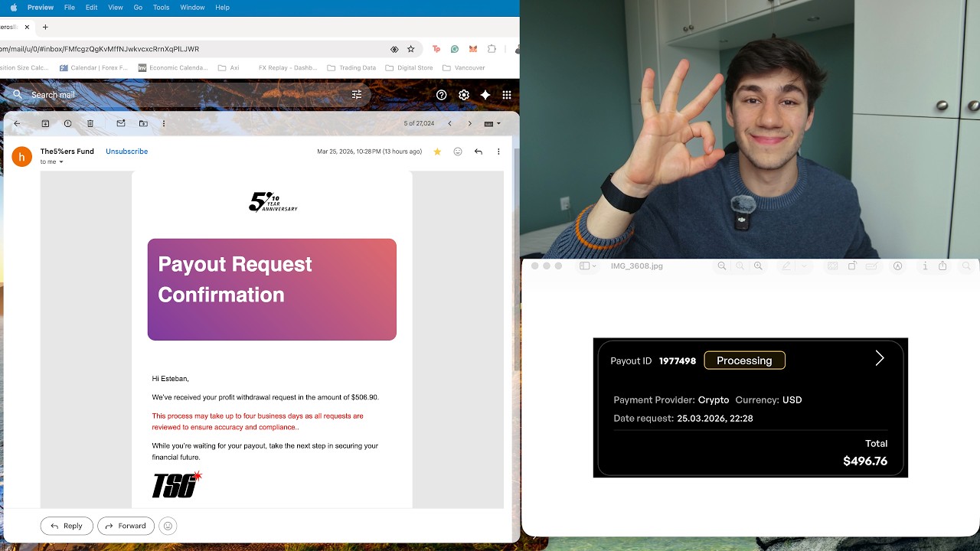This screenshot has height=551, width=980.
Task: Open the Google apps grid
Action: pos(507,95)
